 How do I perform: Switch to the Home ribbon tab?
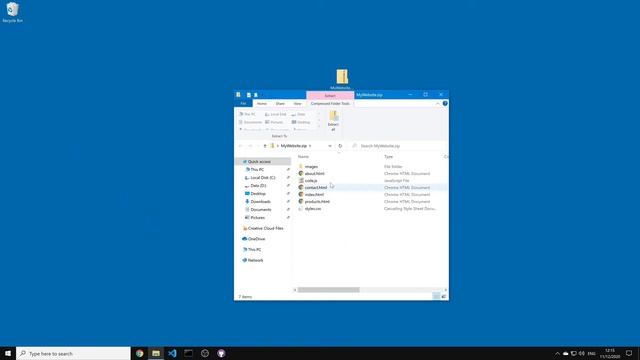262,104
